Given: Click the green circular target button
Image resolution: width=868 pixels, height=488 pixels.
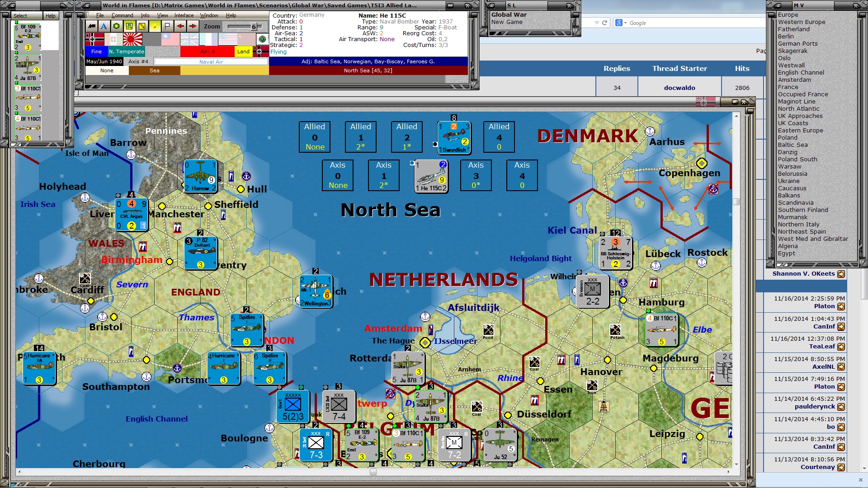Looking at the screenshot, I should [262, 39].
